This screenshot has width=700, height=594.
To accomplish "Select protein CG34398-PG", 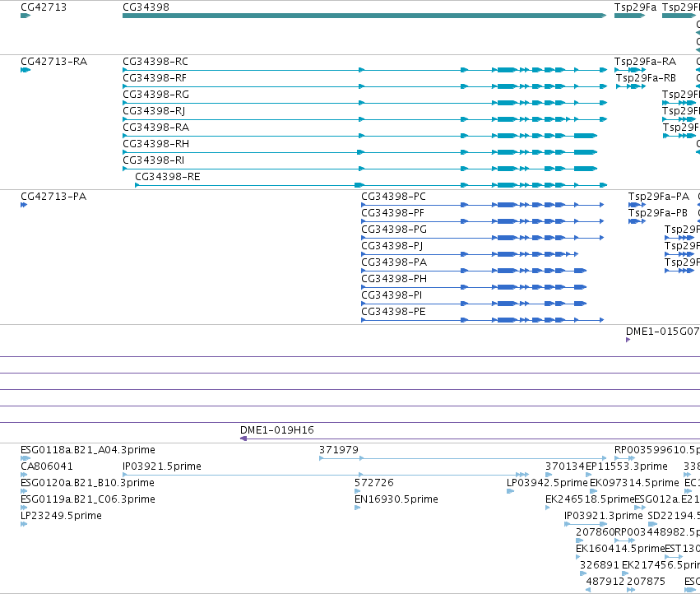I will coord(394,230).
